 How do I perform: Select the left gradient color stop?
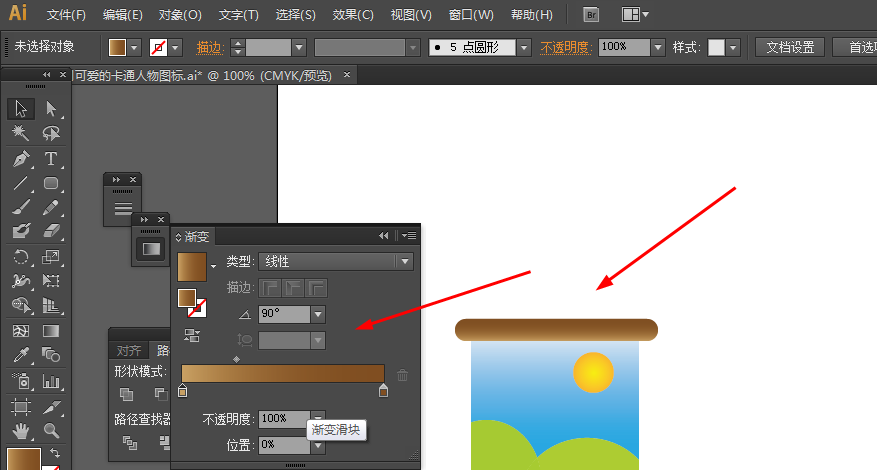click(x=182, y=390)
